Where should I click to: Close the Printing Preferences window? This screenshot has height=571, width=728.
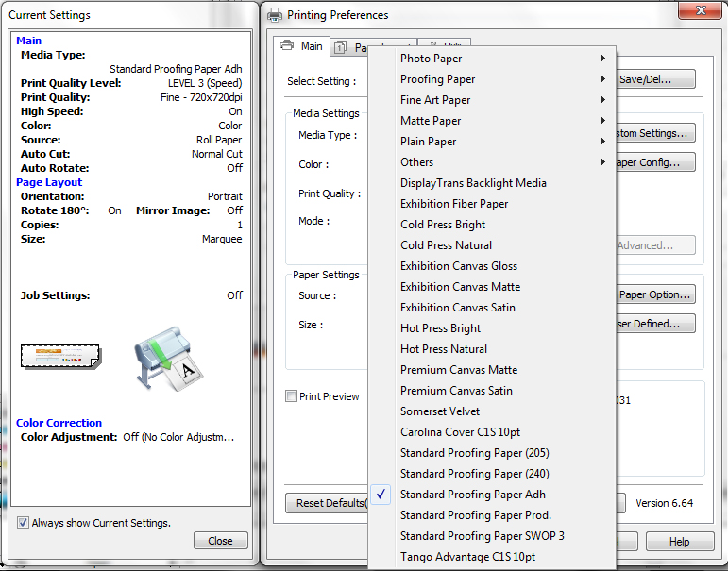701,10
